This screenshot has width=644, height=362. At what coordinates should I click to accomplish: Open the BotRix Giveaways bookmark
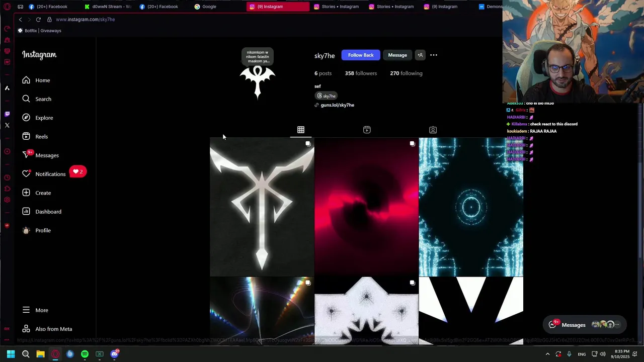click(x=39, y=31)
